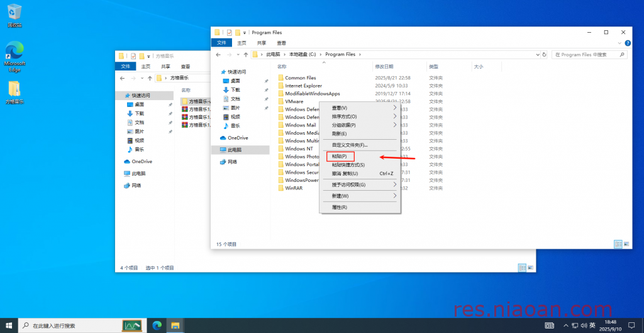Screen dimensions: 644x333
Task: Click Properties checkmark icon in Program Files title bar
Action: pos(230,33)
